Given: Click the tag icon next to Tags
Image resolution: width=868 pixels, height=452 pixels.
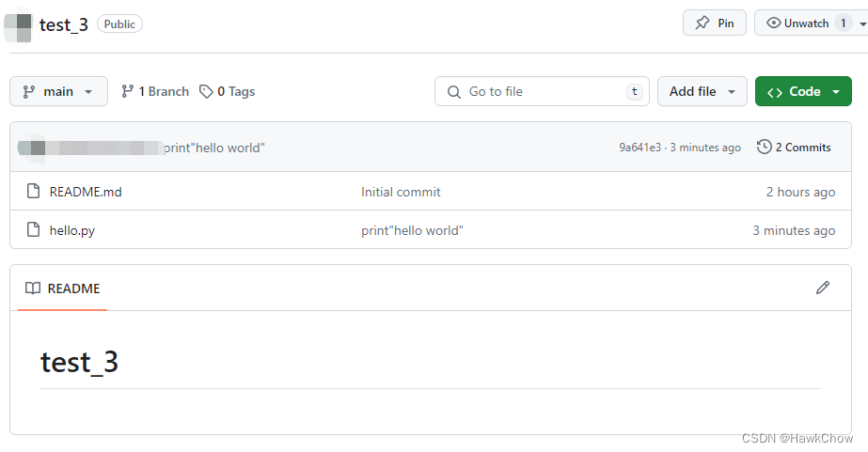Looking at the screenshot, I should (x=206, y=91).
